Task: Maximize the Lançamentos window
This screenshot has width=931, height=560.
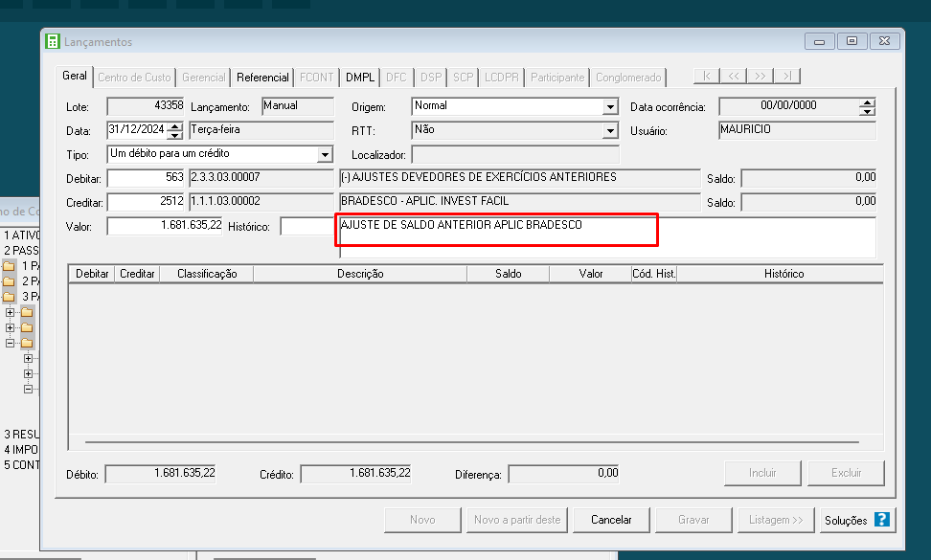Action: coord(852,41)
